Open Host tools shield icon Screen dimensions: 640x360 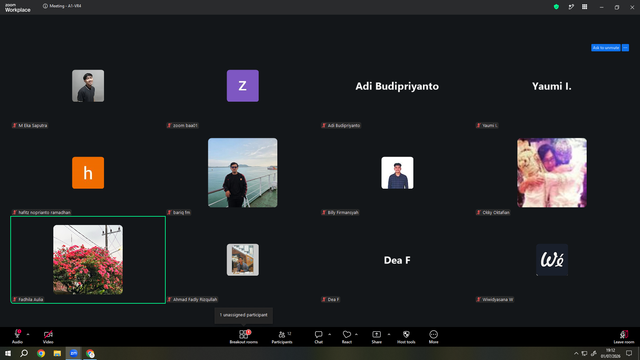coord(406,337)
